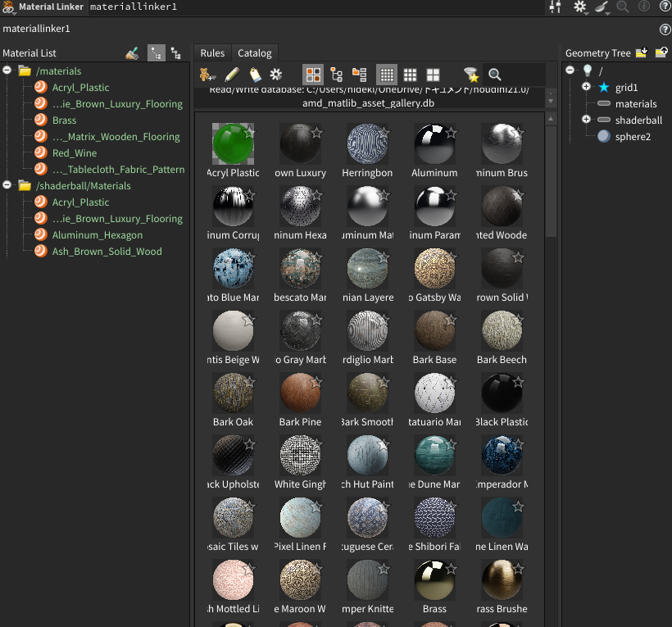Collapse the root / node in Geometry Tree

(570, 70)
